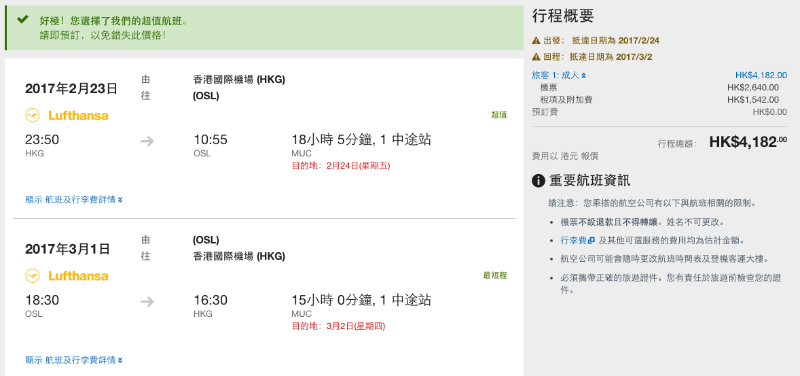800x376 pixels.
Task: Click the 行程概要 heading
Action: 563,16
